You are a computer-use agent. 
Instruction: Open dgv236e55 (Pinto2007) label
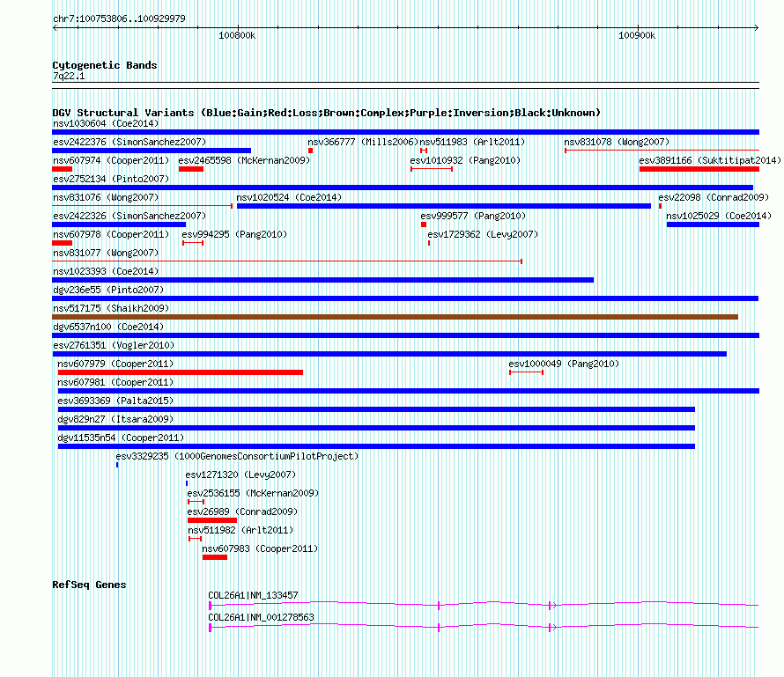coord(108,290)
